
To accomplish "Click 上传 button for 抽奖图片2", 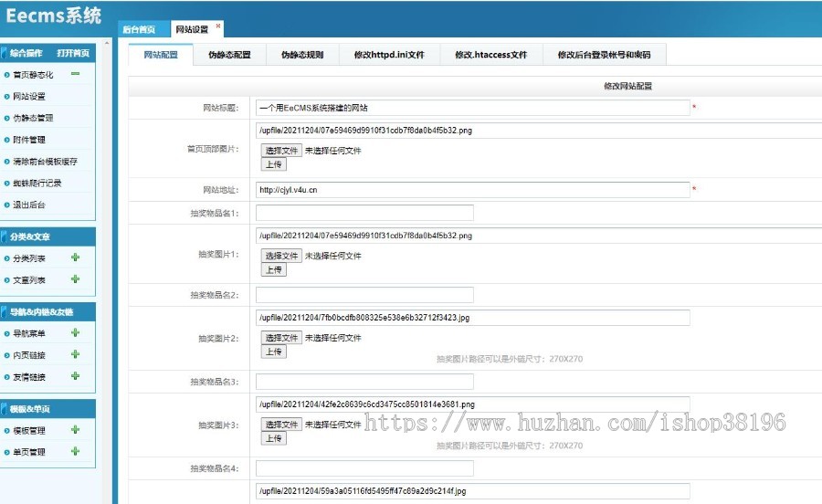I will (274, 352).
